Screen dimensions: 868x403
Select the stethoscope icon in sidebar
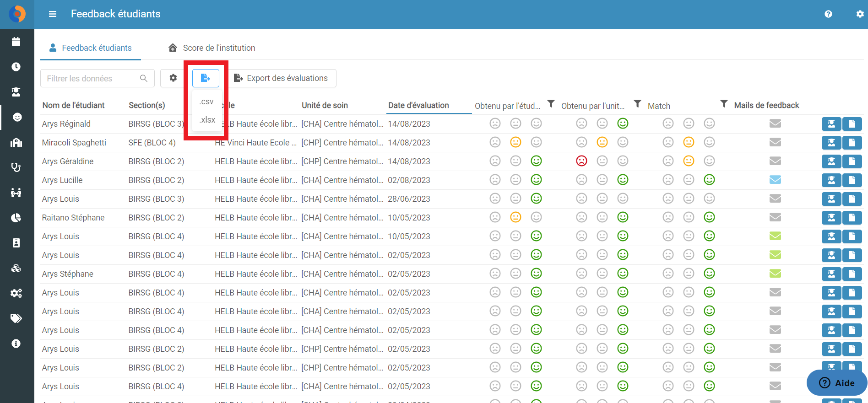[16, 167]
